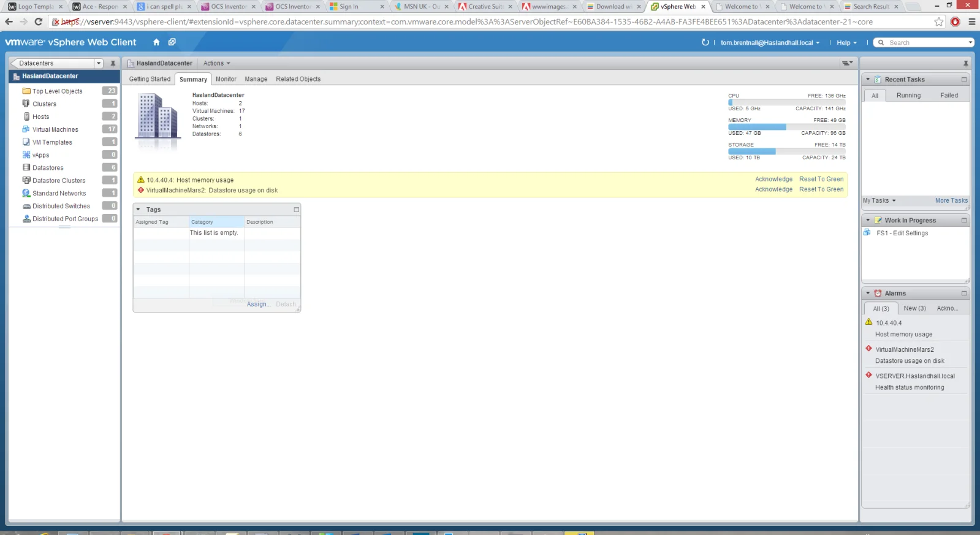Click the More Tasks link
The image size is (980, 535).
[x=951, y=200]
